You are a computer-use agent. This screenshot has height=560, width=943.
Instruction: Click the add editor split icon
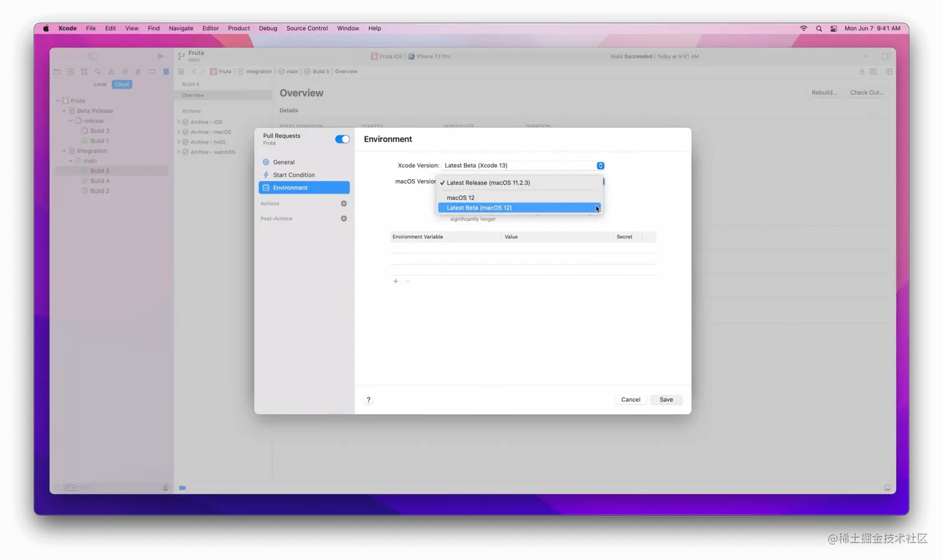click(889, 72)
